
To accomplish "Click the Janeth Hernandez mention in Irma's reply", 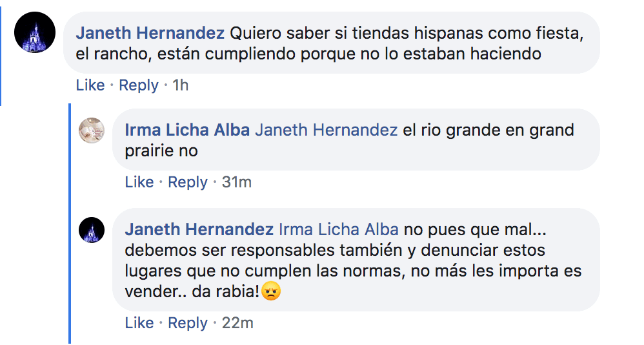I will tap(326, 130).
